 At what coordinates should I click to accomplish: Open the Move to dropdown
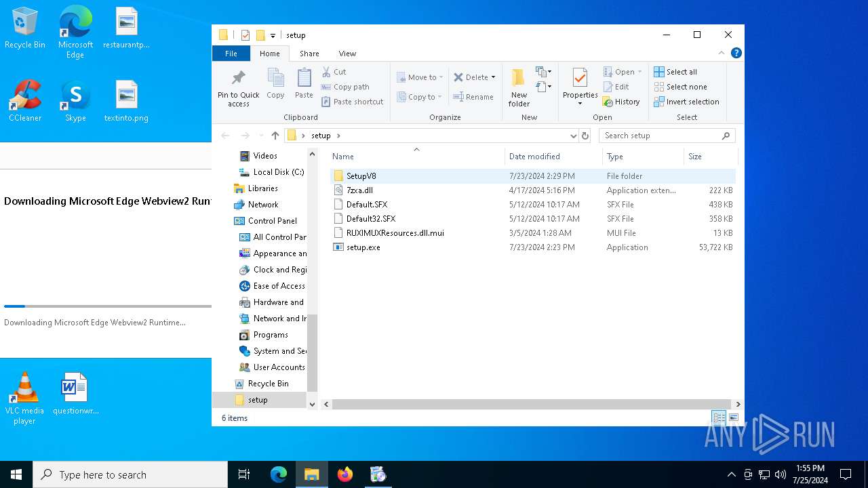pos(420,77)
